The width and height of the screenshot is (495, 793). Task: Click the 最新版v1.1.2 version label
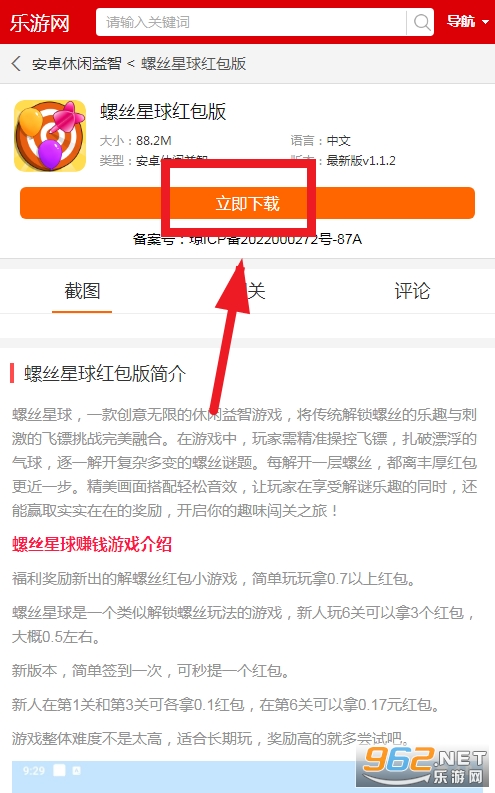361,161
